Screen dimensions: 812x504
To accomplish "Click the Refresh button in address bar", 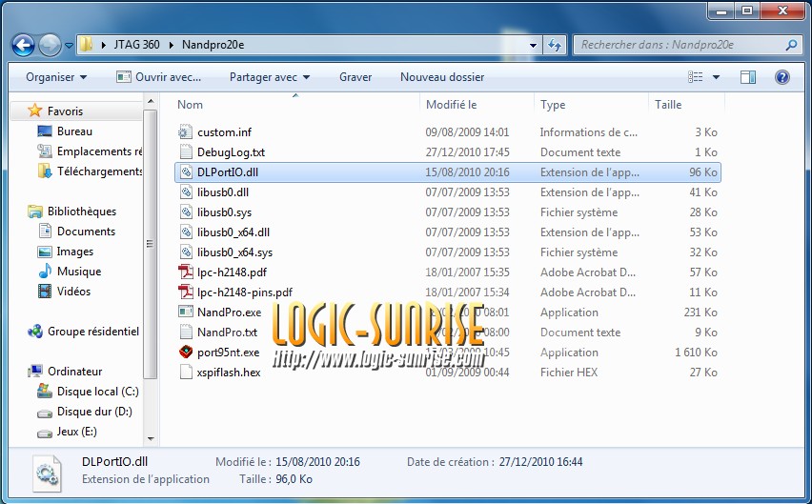I will [555, 45].
